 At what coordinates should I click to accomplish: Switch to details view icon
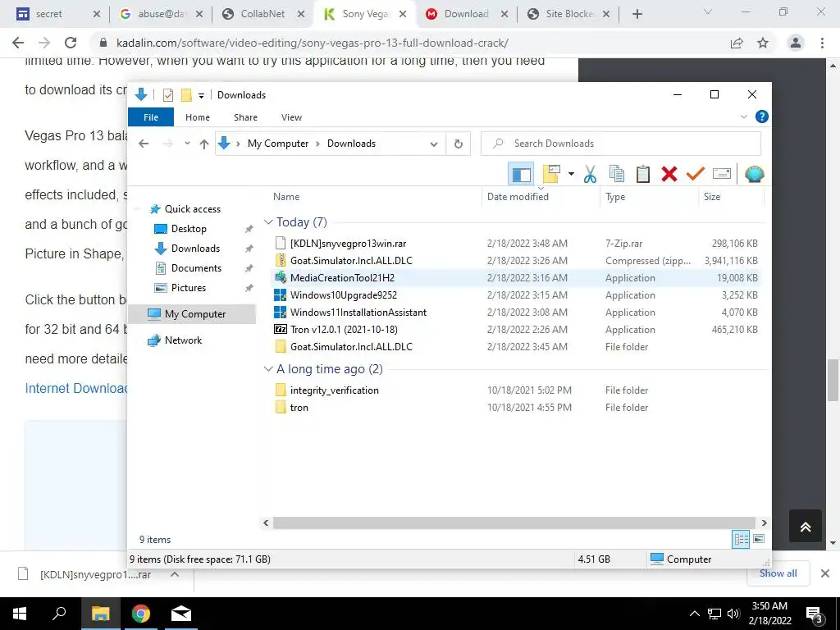pyautogui.click(x=741, y=540)
